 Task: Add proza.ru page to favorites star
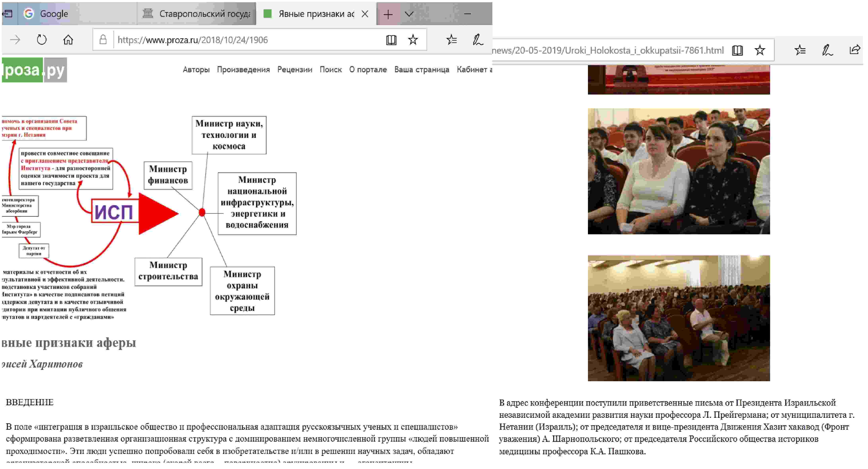tap(413, 40)
